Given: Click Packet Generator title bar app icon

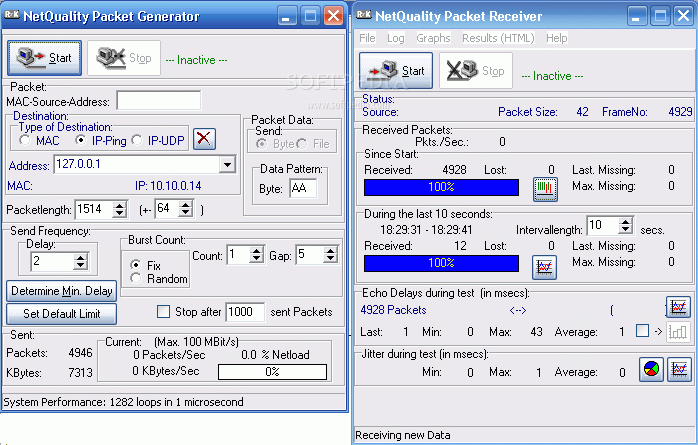Looking at the screenshot, I should pos(12,15).
